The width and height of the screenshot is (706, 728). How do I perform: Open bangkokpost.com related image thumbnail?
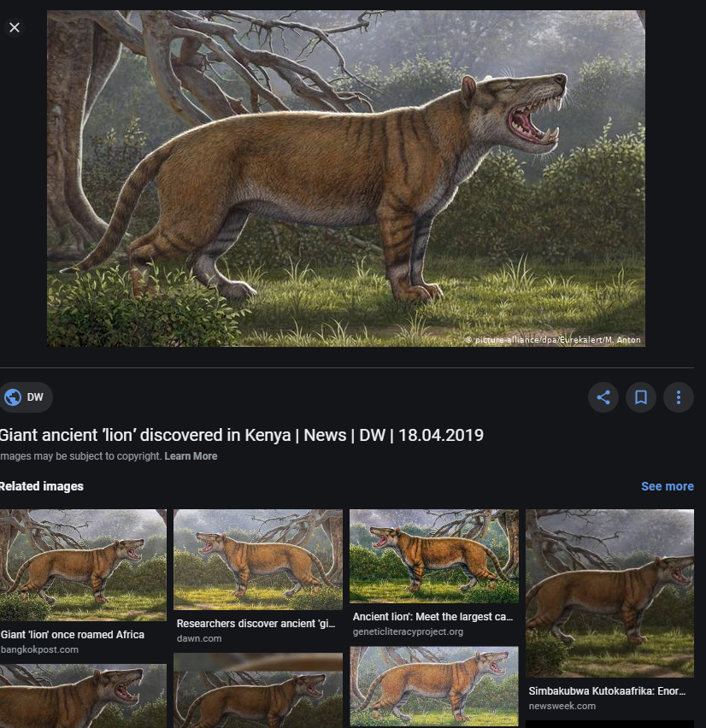click(83, 565)
